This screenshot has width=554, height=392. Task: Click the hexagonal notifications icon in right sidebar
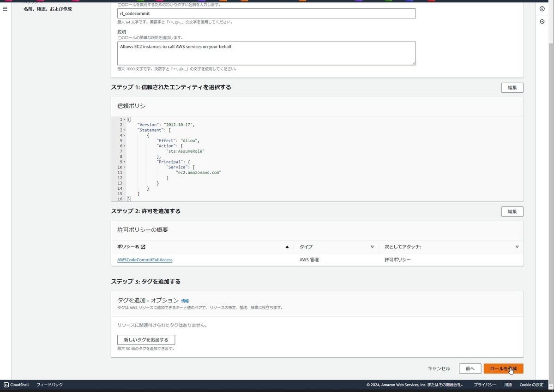pyautogui.click(x=542, y=21)
